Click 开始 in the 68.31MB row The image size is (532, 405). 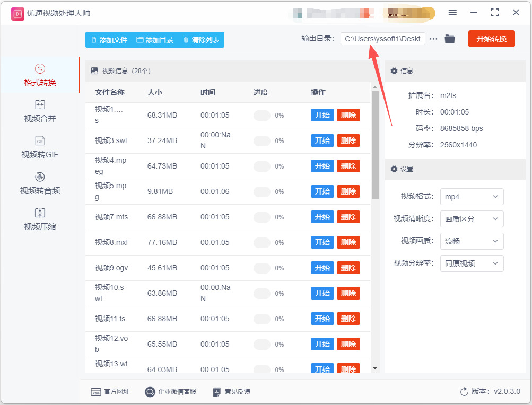pos(322,115)
